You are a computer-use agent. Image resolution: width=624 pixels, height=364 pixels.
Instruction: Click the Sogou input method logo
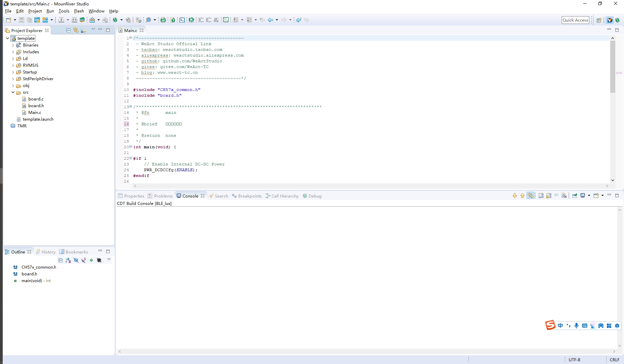[x=550, y=325]
